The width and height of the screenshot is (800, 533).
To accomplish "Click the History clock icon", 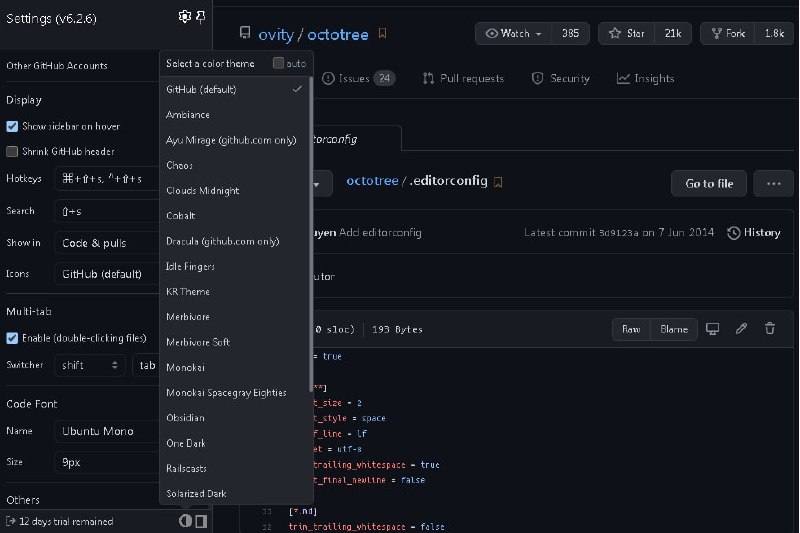I will tap(734, 233).
